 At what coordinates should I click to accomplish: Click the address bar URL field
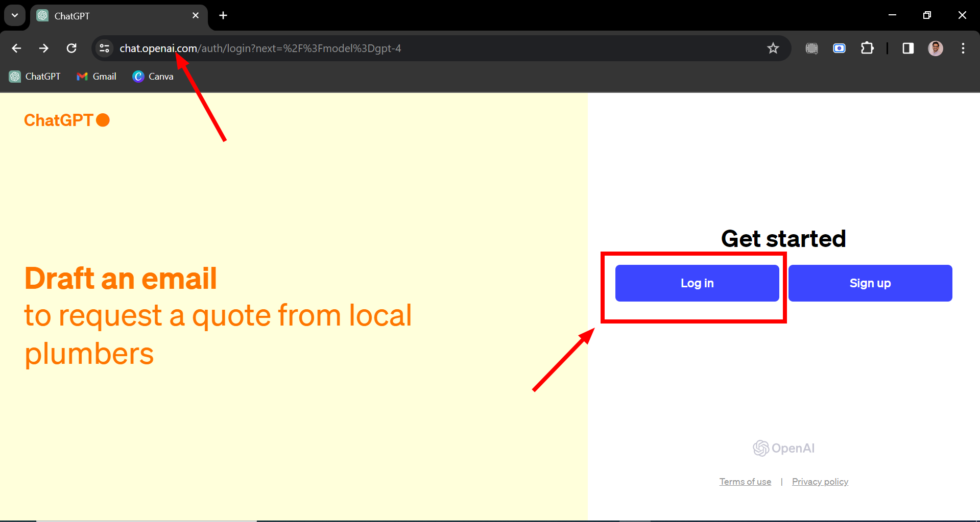click(x=357, y=48)
